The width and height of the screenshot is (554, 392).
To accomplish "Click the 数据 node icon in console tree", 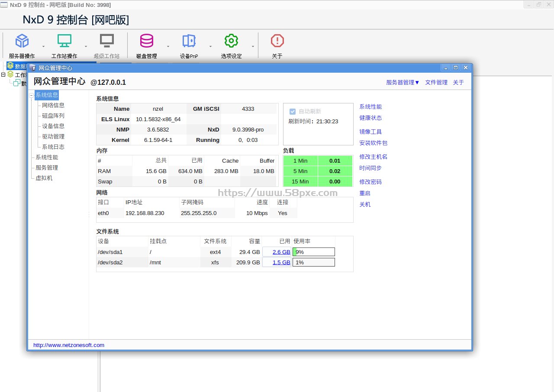I will coord(10,66).
